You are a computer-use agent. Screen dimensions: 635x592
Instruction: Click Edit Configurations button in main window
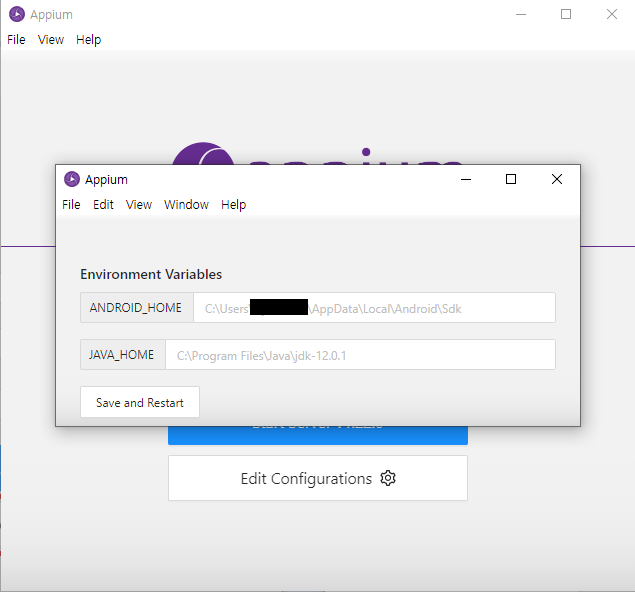tap(318, 478)
